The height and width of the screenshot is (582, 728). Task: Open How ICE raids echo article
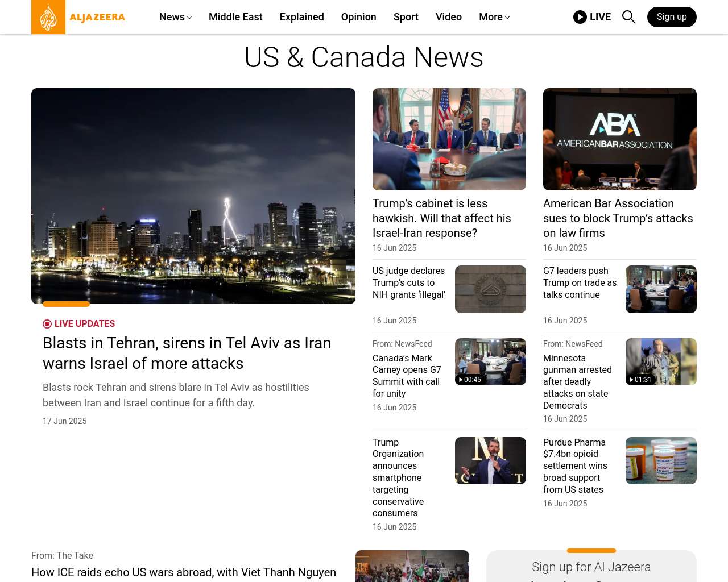(x=184, y=572)
